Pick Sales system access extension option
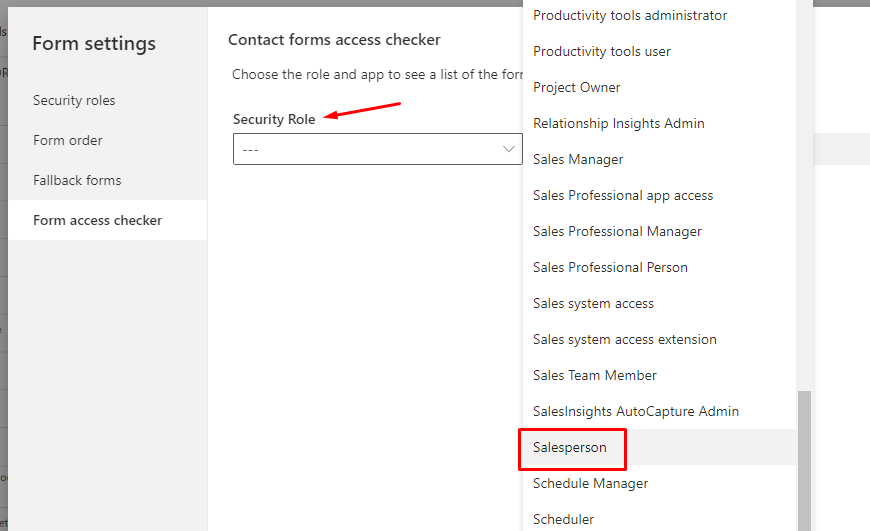The height and width of the screenshot is (531, 870). click(x=659, y=339)
